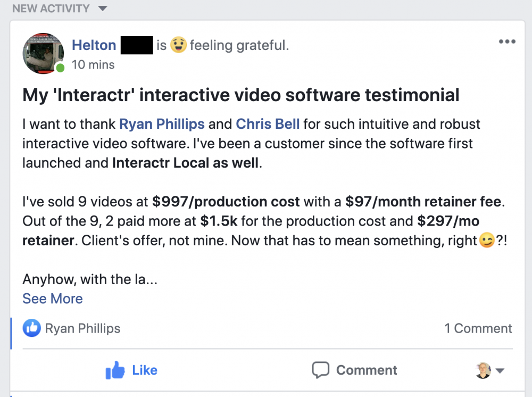Open the post title 'My Interactr' testimonial

pyautogui.click(x=241, y=95)
